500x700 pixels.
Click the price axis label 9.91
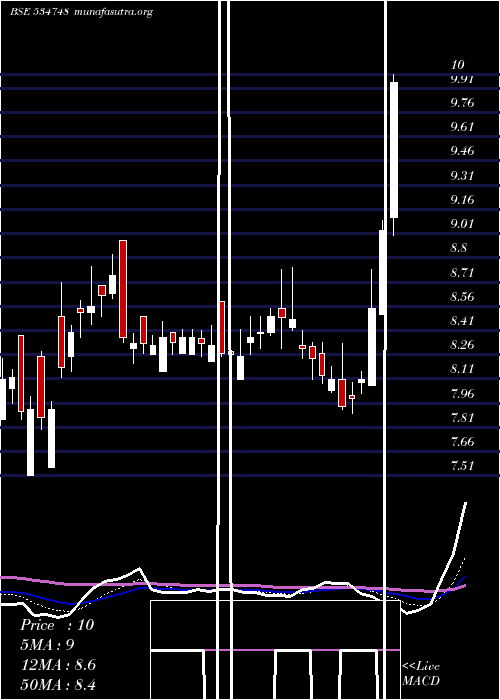(x=462, y=79)
